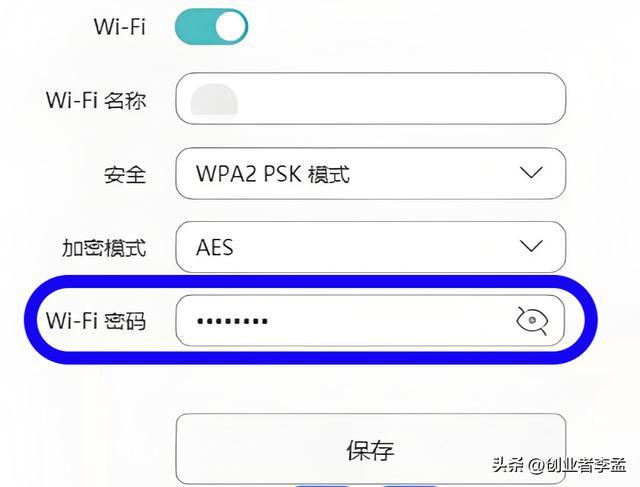Turn off the Wi-Fi switch

211,27
